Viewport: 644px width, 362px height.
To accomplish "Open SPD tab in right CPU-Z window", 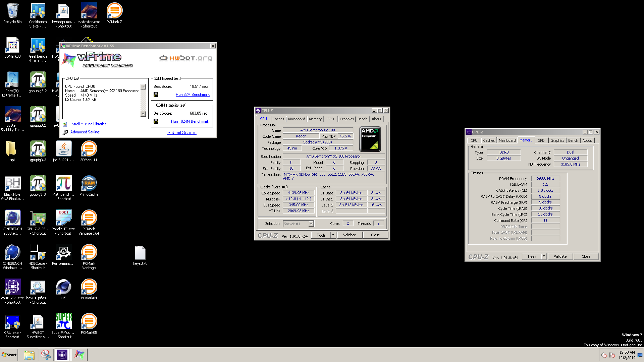I will coord(541,140).
